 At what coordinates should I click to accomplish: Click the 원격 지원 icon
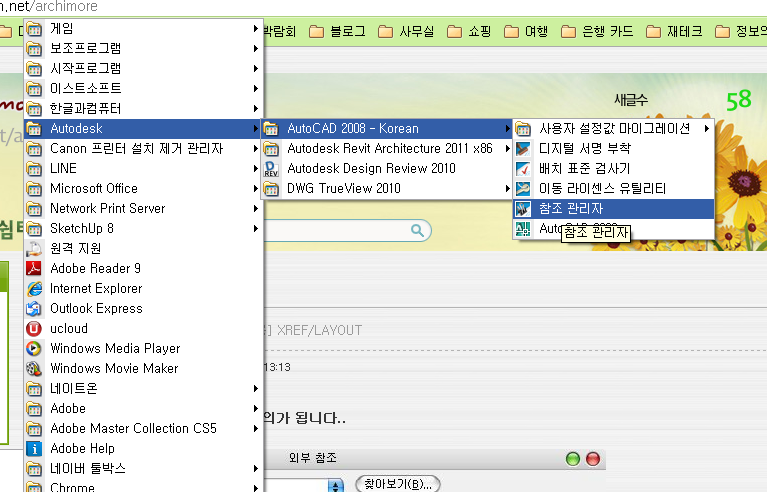pyautogui.click(x=34, y=248)
